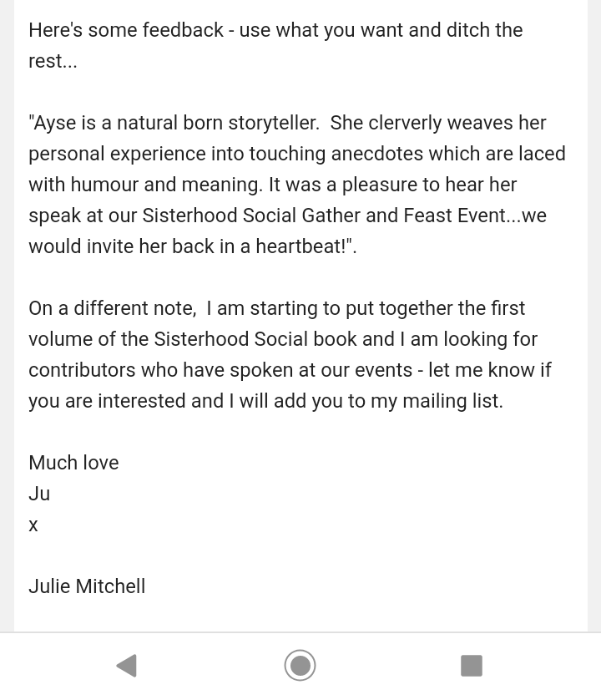Image resolution: width=601 pixels, height=700 pixels.
Task: Click 'Sisterhood Social Gather and Feast Event' text
Action: 324,216
